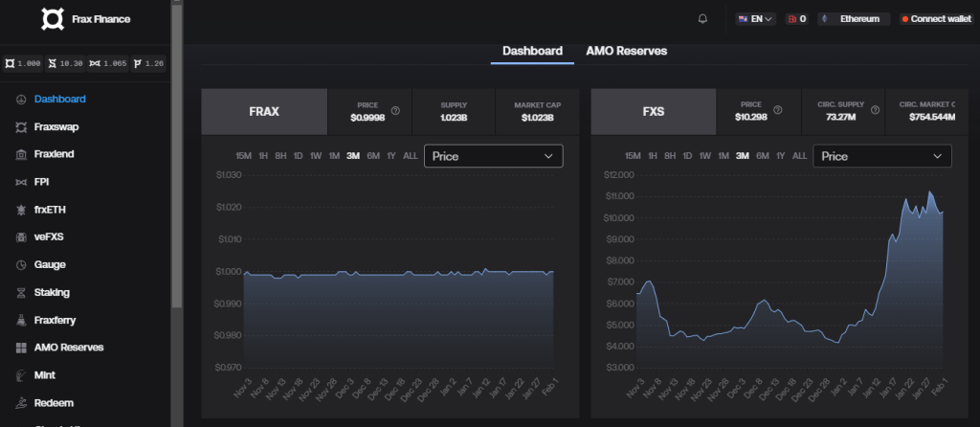The width and height of the screenshot is (980, 427).
Task: Select ALL range on FRAX chart
Action: coord(410,156)
